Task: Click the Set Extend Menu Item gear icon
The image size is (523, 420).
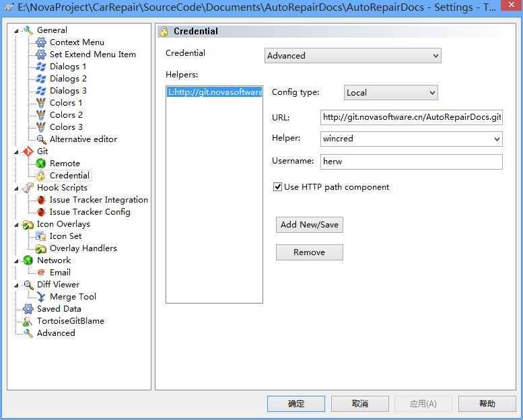Action: point(40,55)
